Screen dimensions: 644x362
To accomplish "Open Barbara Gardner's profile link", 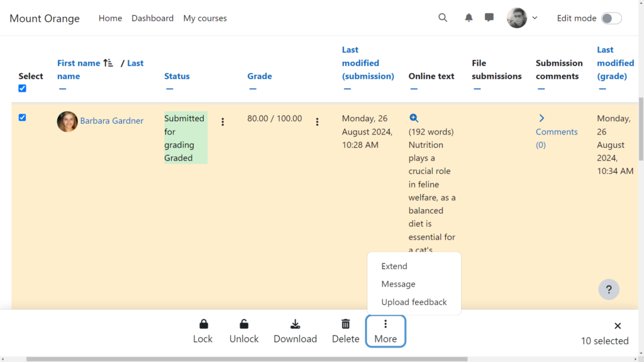I will tap(112, 121).
